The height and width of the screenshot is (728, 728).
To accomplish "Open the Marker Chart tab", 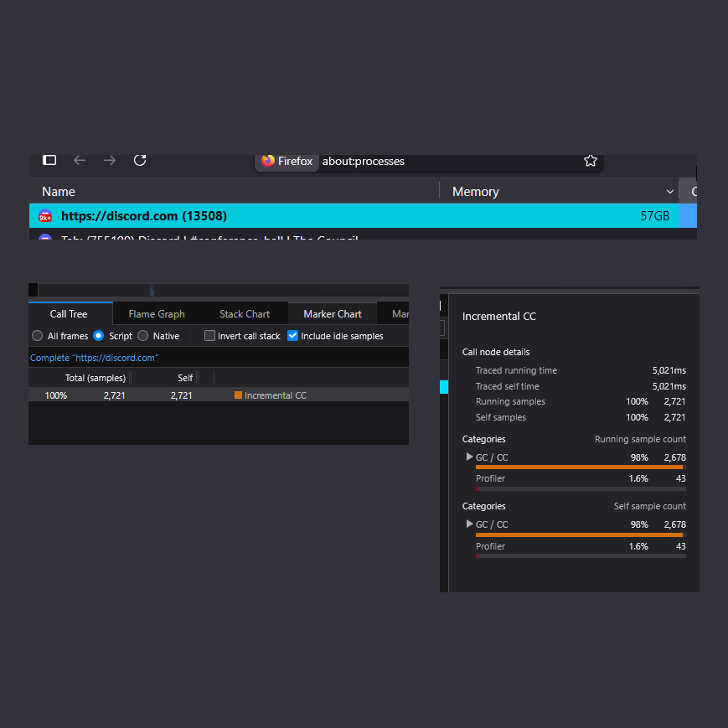I will pyautogui.click(x=333, y=314).
